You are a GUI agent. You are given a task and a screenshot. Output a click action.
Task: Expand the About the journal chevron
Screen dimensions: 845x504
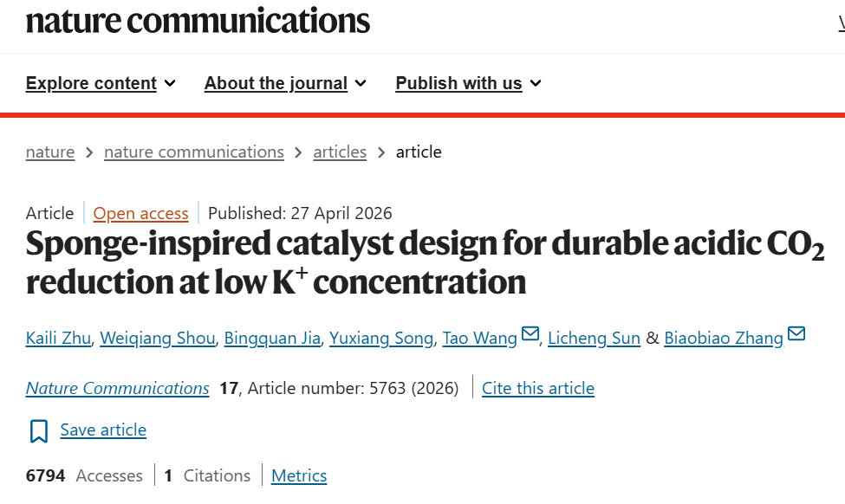(x=361, y=83)
